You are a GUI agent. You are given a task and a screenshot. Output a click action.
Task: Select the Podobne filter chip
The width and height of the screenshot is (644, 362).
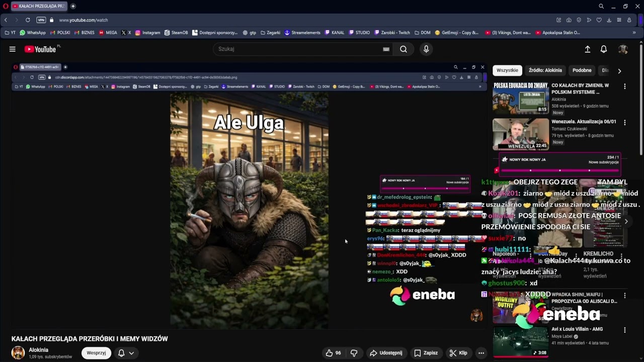(582, 70)
